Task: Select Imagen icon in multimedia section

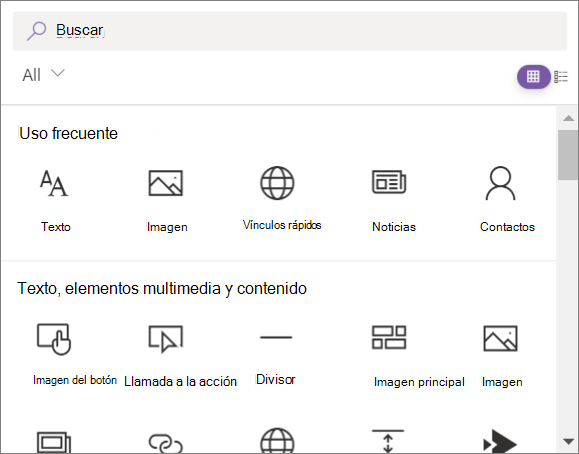Action: pyautogui.click(x=500, y=338)
